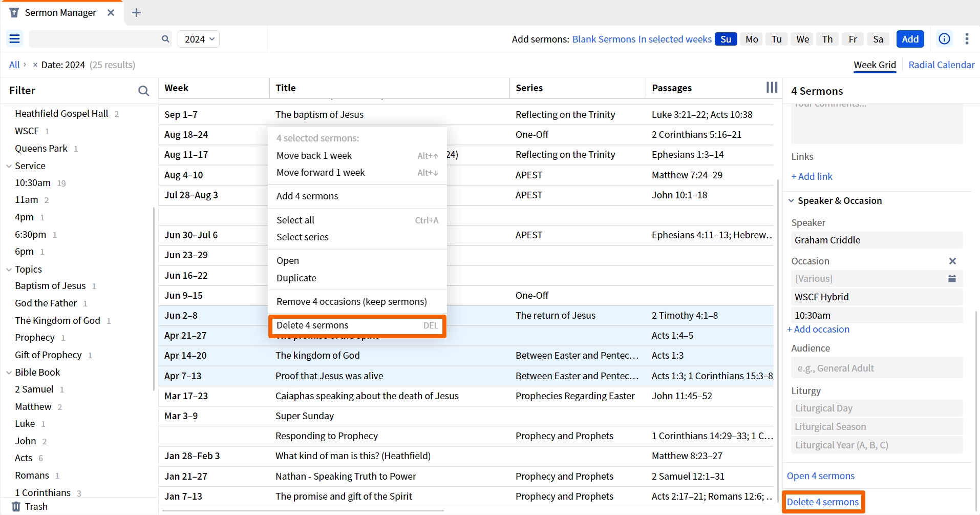Sort by the Week column header
The image size is (980, 515).
[x=214, y=88]
